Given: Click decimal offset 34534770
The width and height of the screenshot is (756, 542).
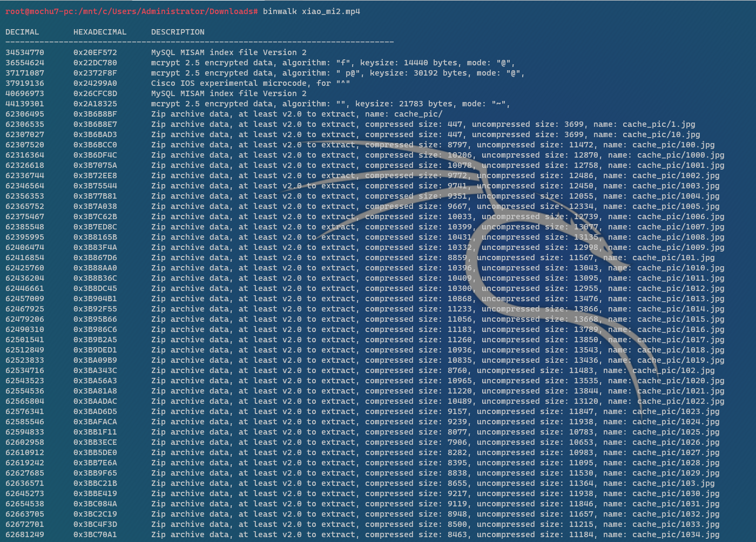Looking at the screenshot, I should [x=25, y=52].
